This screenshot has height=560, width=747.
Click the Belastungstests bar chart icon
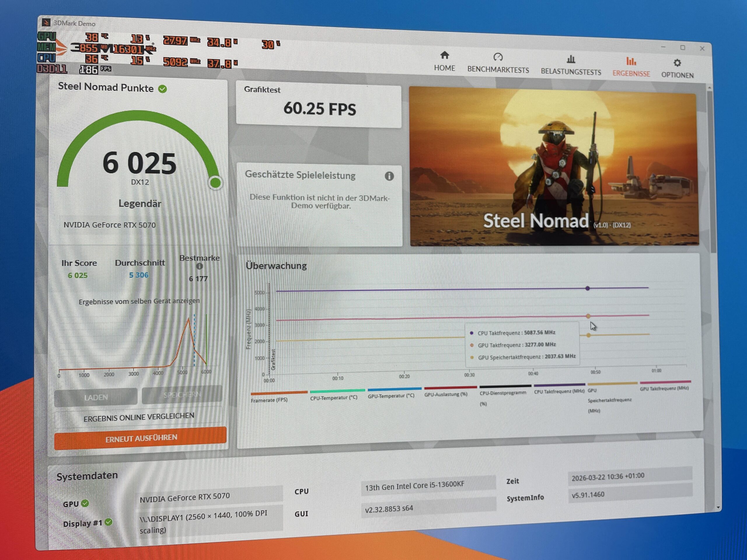[x=571, y=60]
